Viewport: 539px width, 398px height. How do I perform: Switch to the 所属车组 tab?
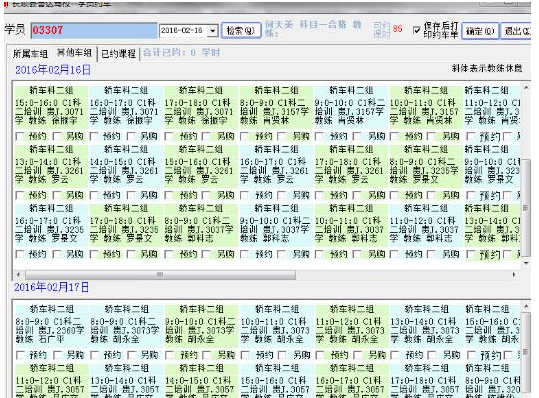tap(30, 54)
